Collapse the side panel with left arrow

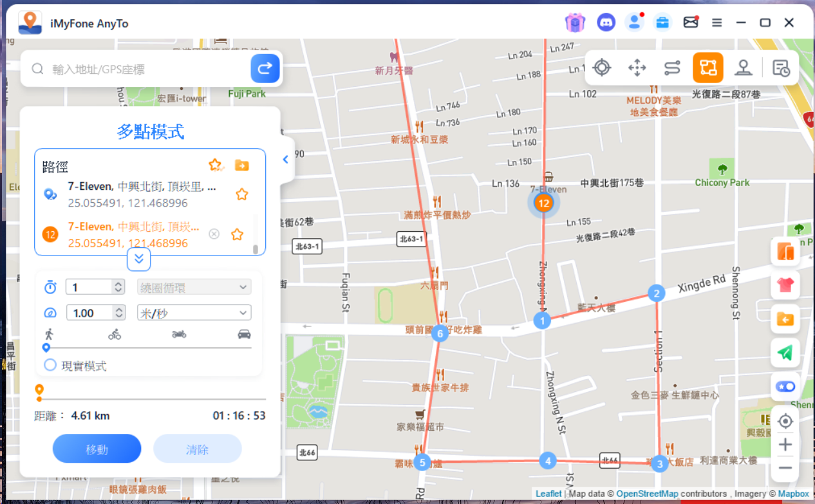[286, 160]
